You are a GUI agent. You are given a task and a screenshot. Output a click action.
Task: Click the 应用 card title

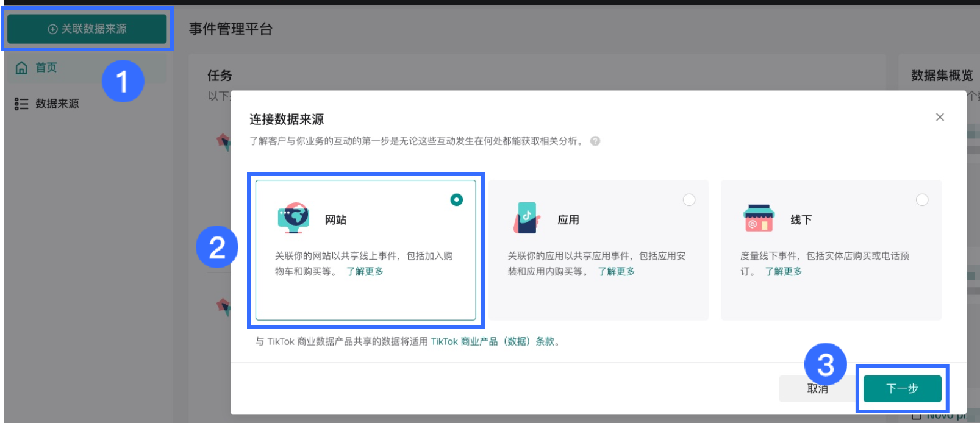(568, 219)
